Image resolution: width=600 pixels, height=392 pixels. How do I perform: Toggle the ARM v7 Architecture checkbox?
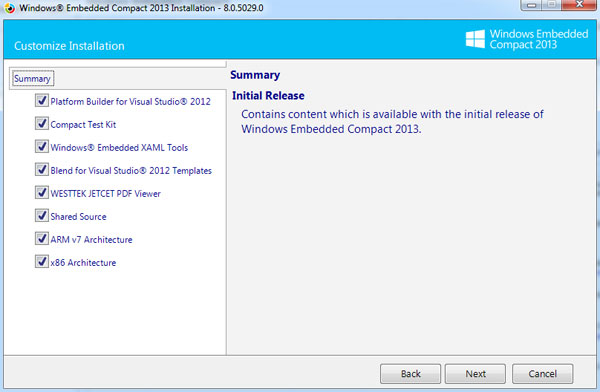(x=42, y=238)
